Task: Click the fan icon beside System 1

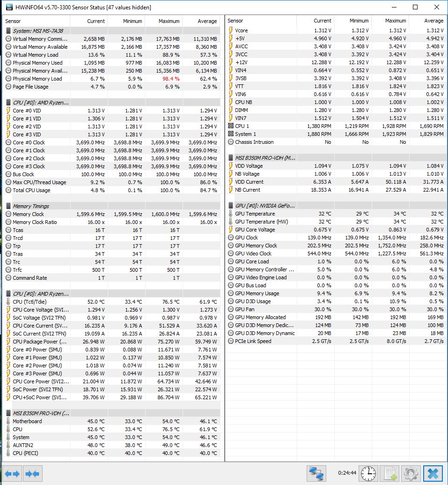Action: click(x=230, y=134)
